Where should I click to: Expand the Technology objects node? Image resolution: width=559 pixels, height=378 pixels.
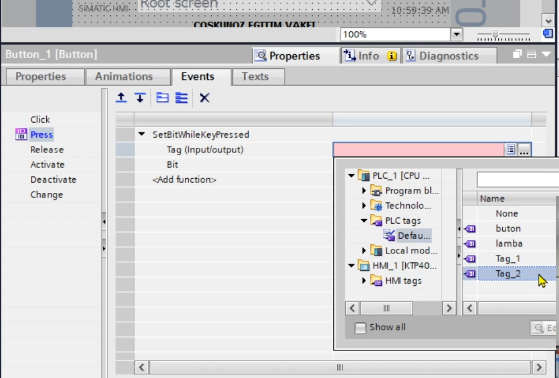point(364,205)
